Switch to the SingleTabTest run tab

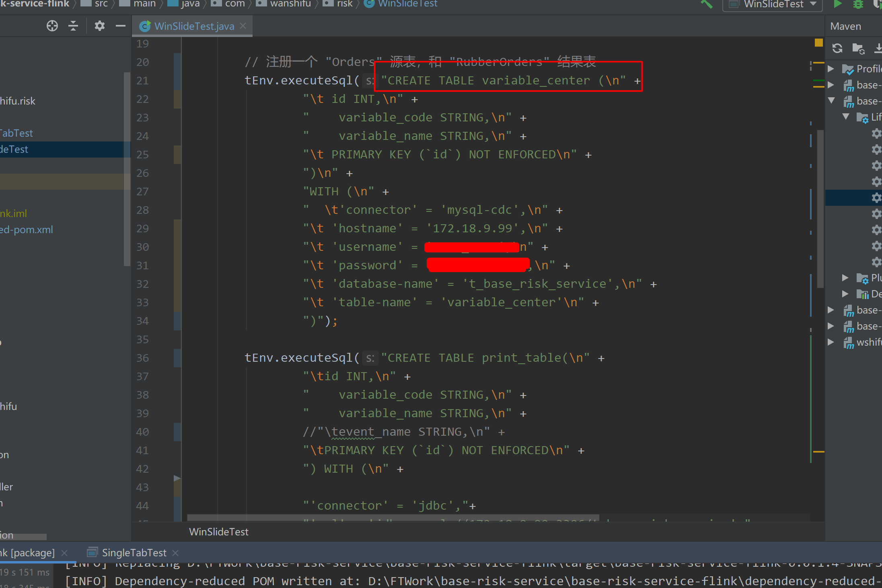(134, 553)
